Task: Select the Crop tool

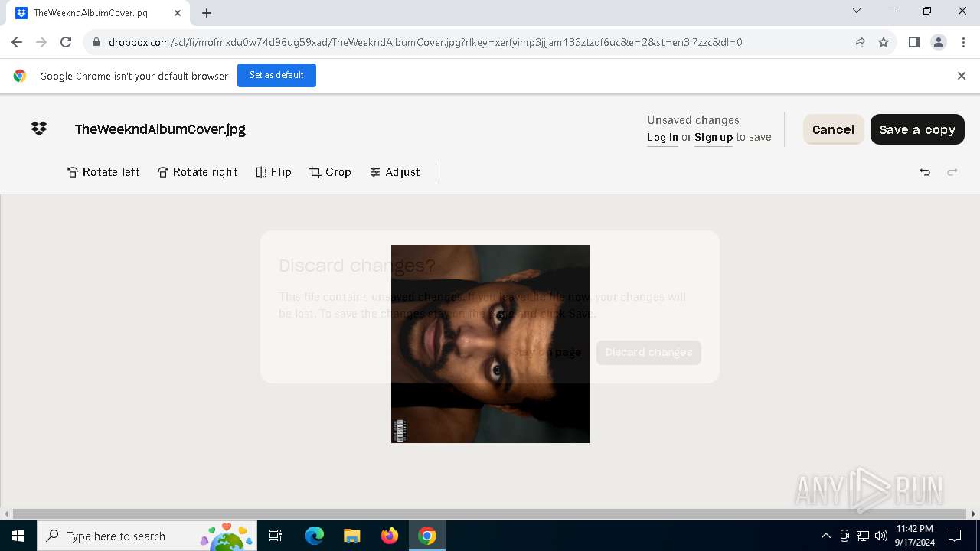Action: pos(330,172)
